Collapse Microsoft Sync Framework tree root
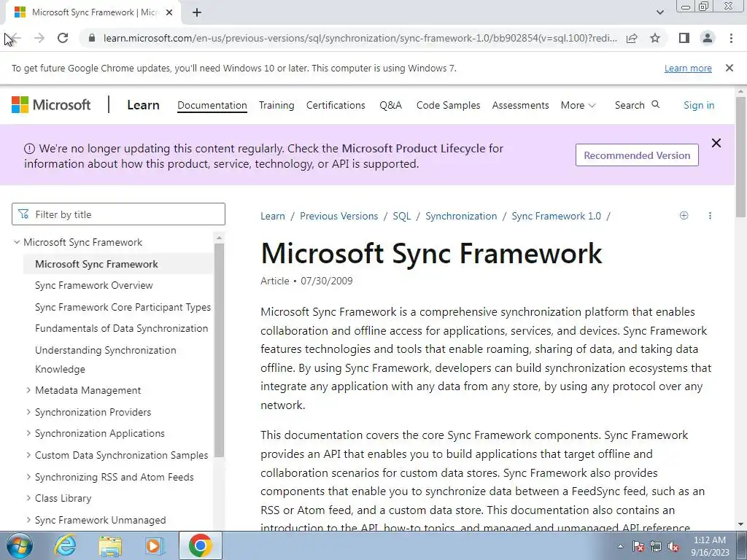 [17, 242]
